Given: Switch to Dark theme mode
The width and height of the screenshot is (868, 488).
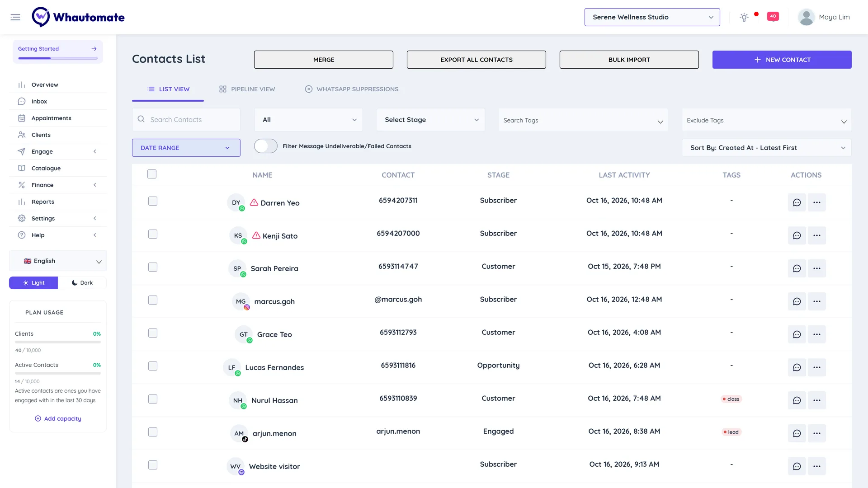Looking at the screenshot, I should pyautogui.click(x=82, y=283).
